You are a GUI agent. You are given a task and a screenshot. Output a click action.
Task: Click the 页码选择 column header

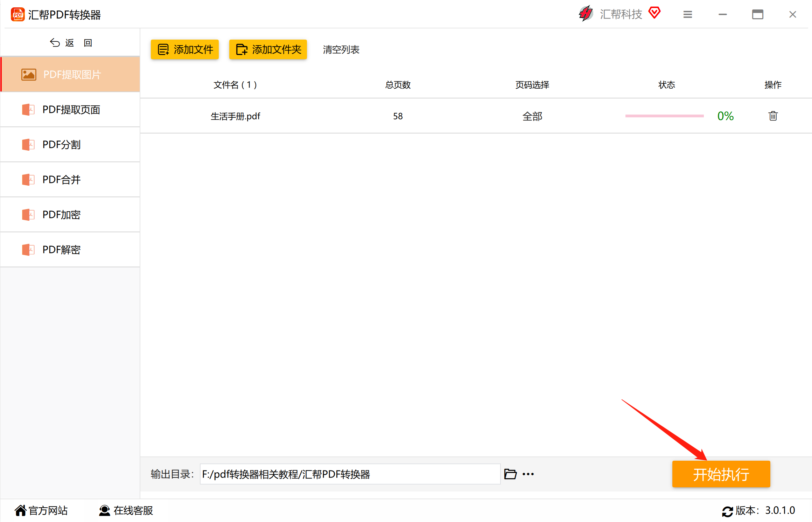click(532, 85)
